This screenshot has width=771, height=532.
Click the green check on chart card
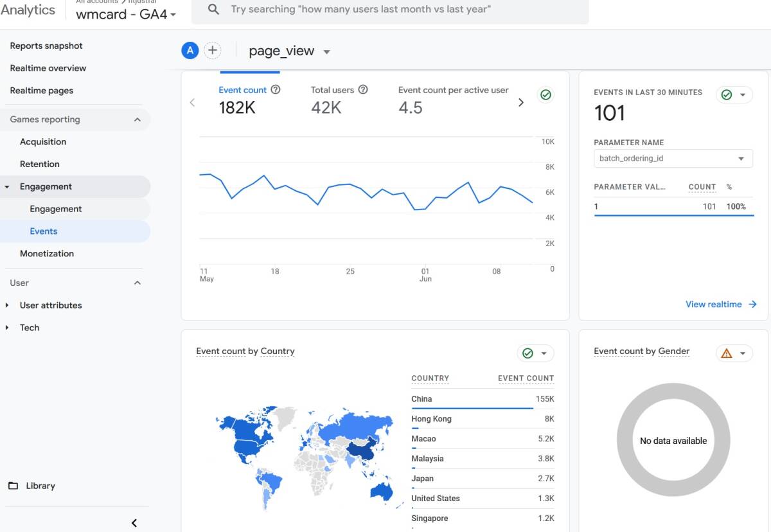545,94
